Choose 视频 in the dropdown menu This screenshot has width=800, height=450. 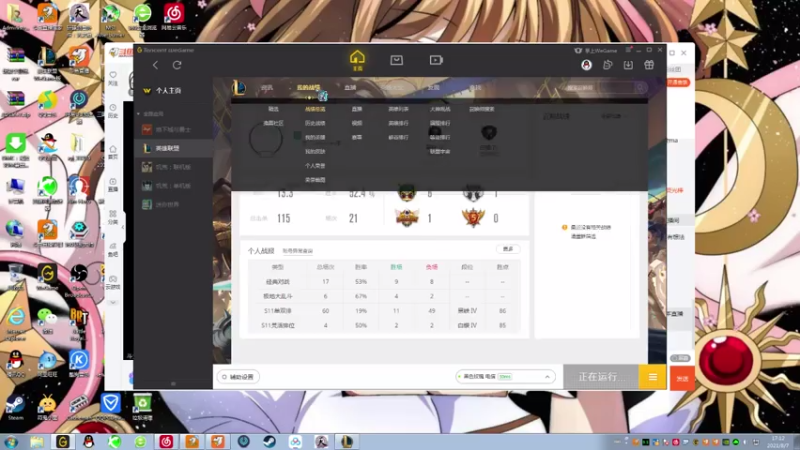[x=357, y=123]
